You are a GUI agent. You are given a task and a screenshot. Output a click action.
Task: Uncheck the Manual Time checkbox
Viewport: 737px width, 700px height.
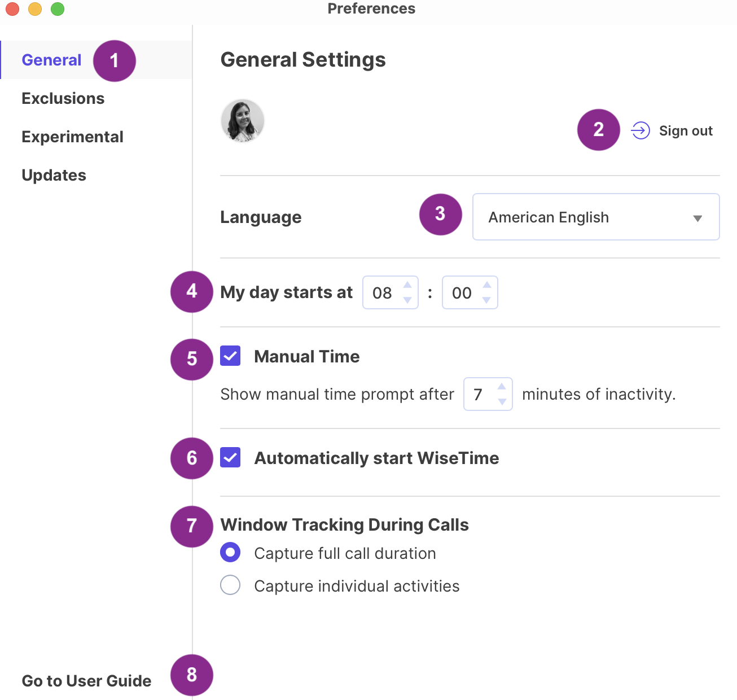point(230,356)
